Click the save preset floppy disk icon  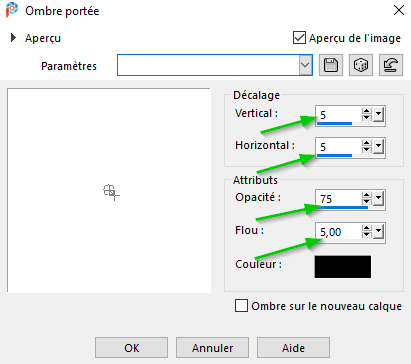(x=331, y=65)
